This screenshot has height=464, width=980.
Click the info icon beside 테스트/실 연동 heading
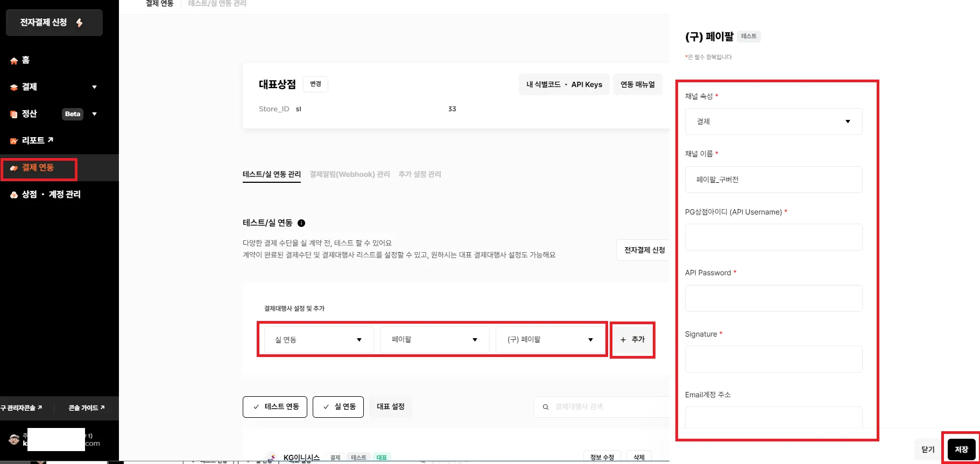pos(301,223)
